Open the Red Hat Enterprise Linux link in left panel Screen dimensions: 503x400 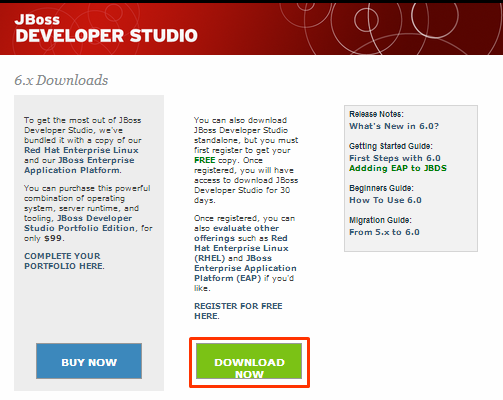pos(81,150)
